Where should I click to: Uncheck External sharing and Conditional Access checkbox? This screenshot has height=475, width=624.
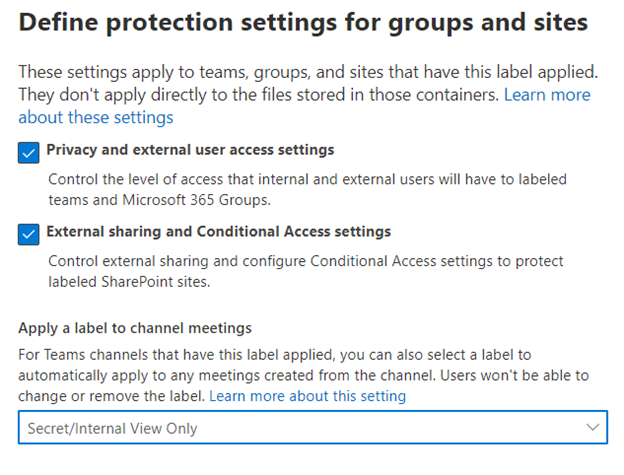(28, 233)
